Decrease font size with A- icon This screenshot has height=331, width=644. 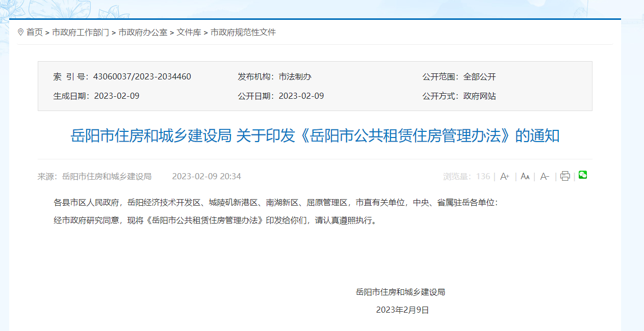[545, 176]
